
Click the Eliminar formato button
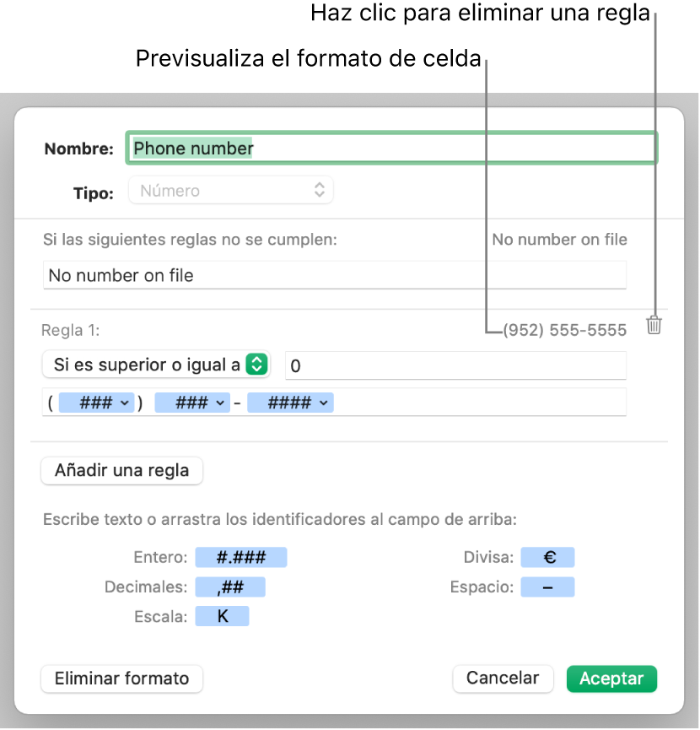[121, 678]
